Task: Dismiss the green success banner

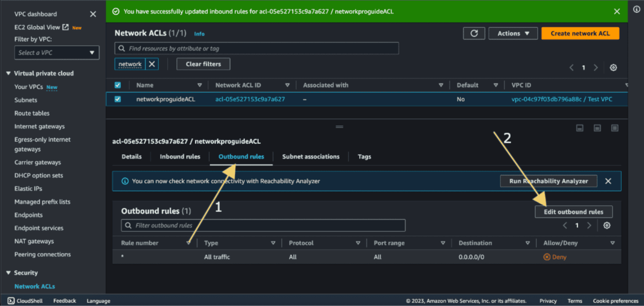Action: (617, 11)
